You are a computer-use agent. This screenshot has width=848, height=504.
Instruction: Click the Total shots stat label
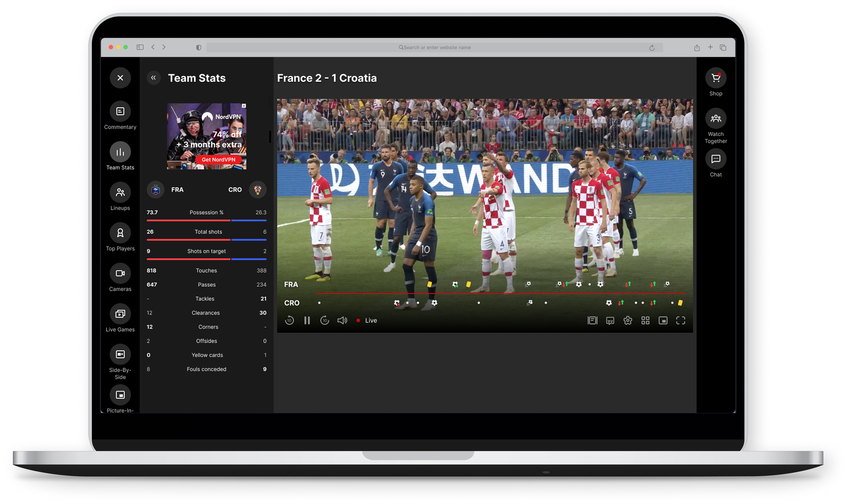tap(208, 232)
